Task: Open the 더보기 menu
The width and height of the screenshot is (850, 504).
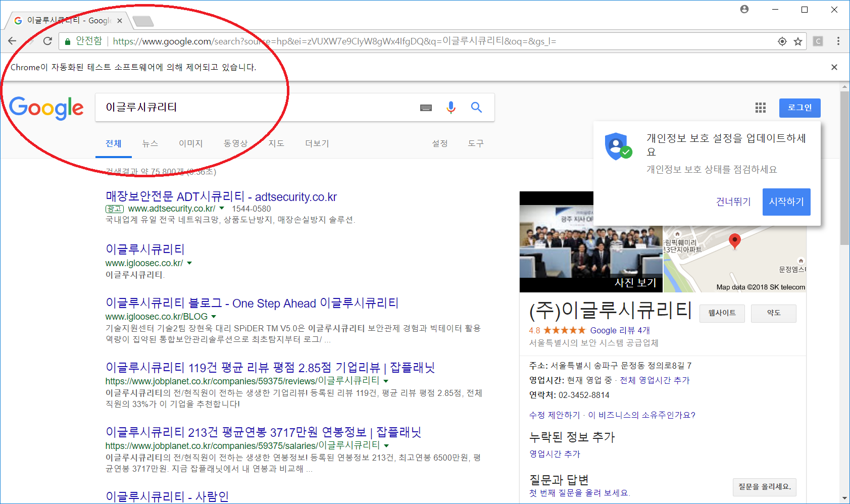Action: [317, 143]
